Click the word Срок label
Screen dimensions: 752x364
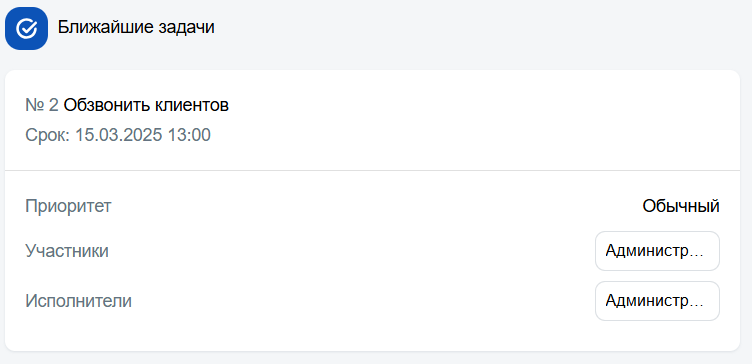click(x=48, y=135)
